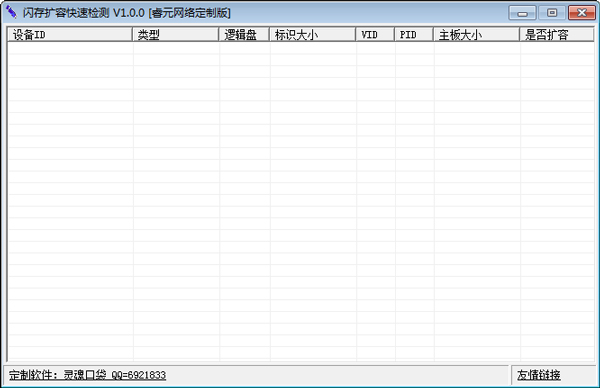
Task: Click the 主板大小 column header
Action: coord(476,35)
